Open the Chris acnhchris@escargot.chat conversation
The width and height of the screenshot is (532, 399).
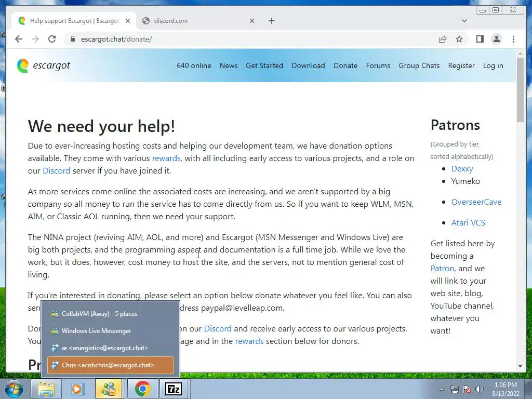tap(111, 365)
